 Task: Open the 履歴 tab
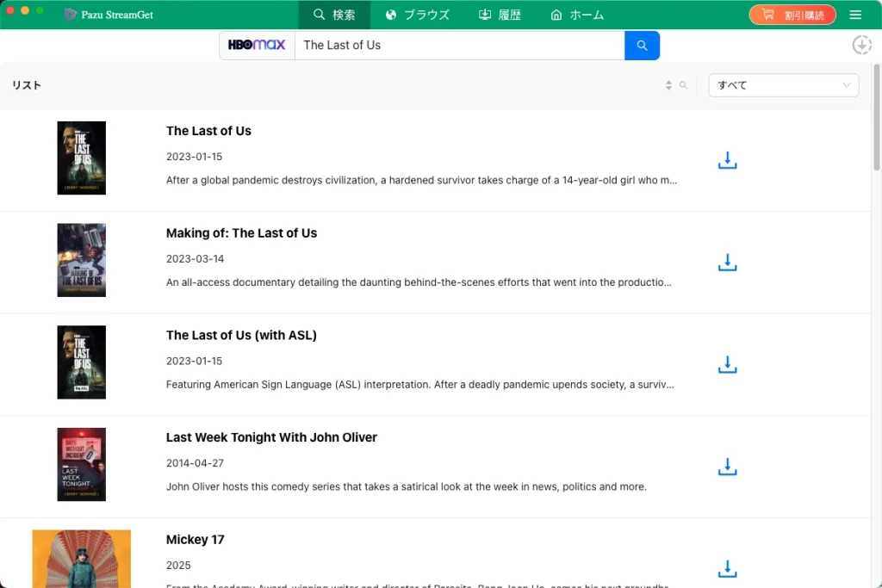pyautogui.click(x=500, y=15)
